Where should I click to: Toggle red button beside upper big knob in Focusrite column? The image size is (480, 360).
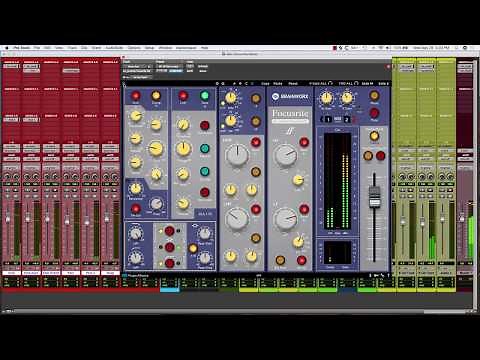tap(304, 142)
